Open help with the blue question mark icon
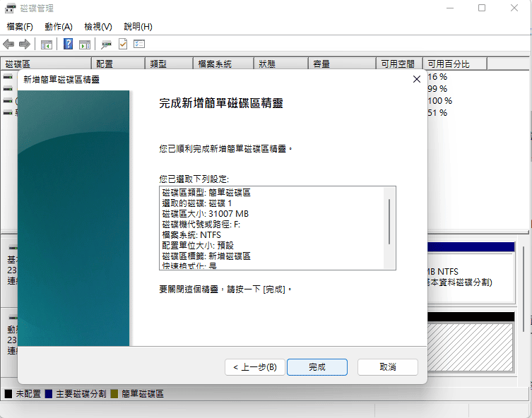The height and width of the screenshot is (418, 532). 69,44
